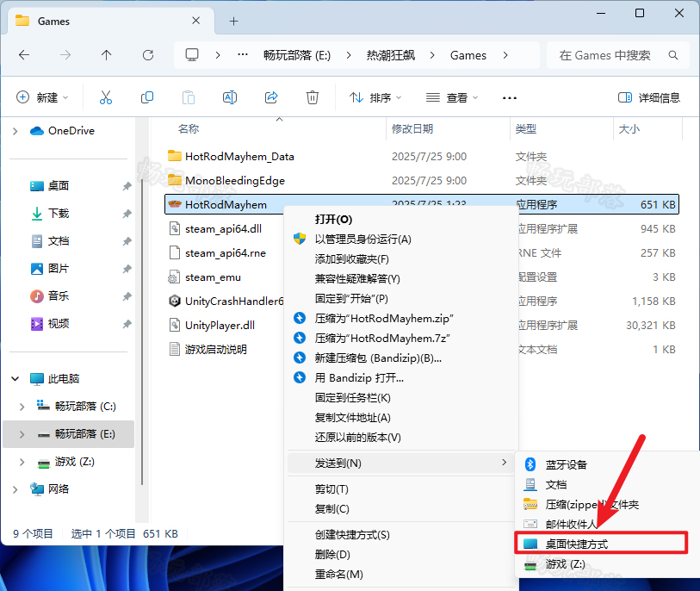Choose 剪切(T) in context menu

coord(331,489)
